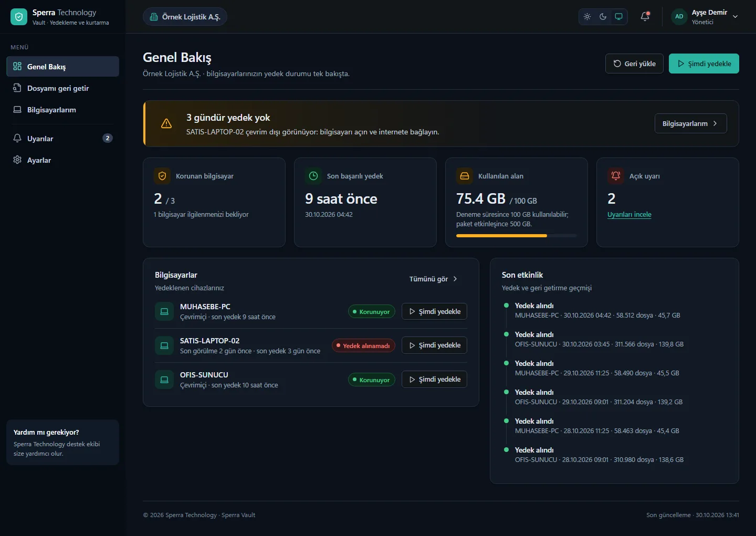Click 'Son güncelleme · 30.10.2026 13:41' footer text
Screen dimensions: 756x536
(692, 515)
